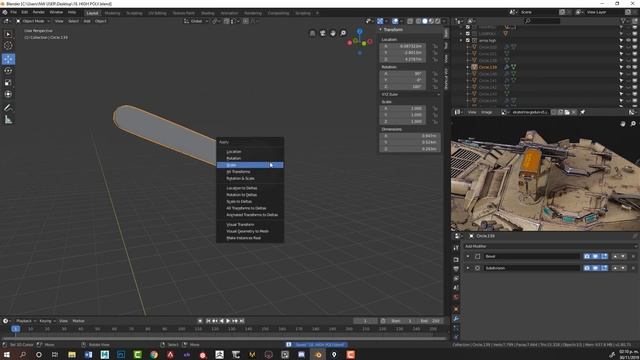The width and height of the screenshot is (640, 360).
Task: Switch to the Modeling workspace tab
Action: click(x=112, y=13)
